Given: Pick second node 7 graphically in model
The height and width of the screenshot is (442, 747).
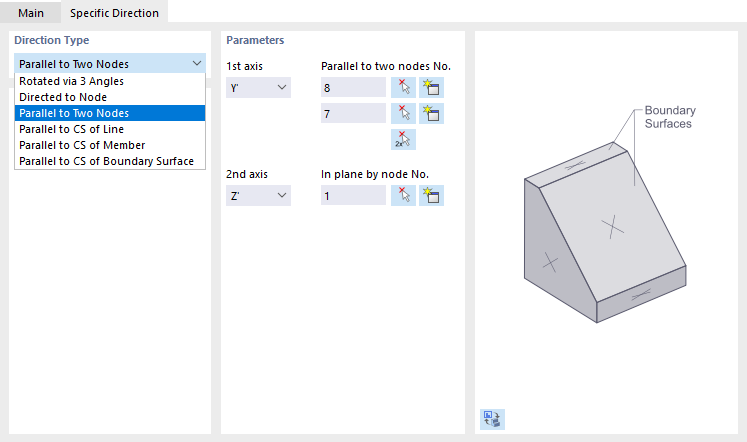Looking at the screenshot, I should (403, 113).
